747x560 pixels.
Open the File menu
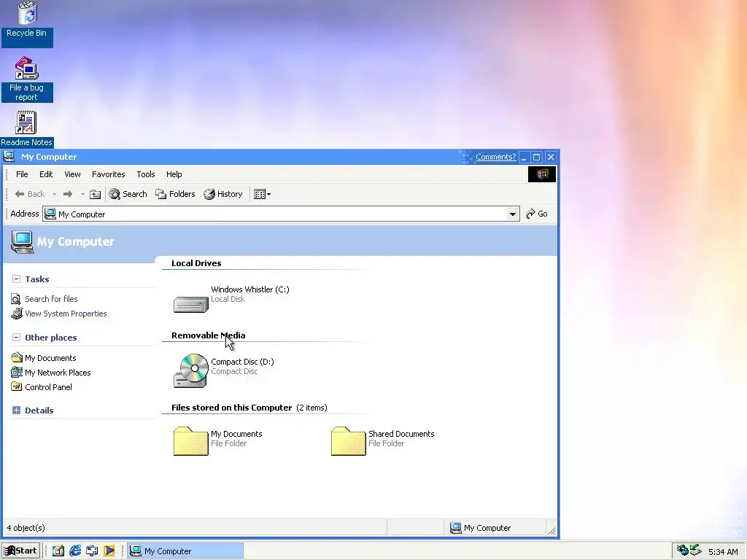22,174
